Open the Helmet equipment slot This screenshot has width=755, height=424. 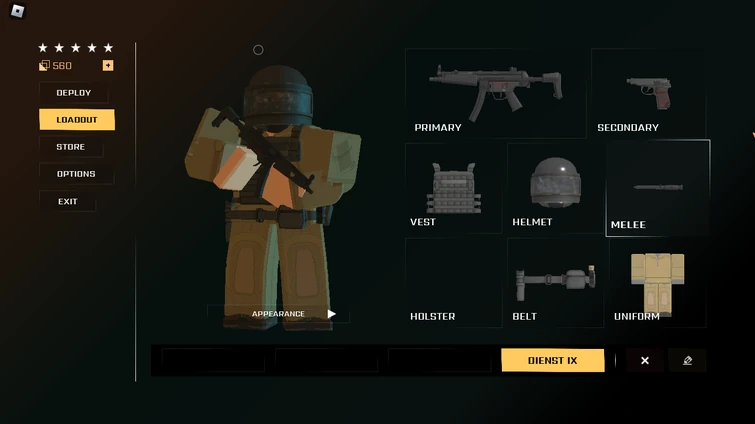point(555,188)
